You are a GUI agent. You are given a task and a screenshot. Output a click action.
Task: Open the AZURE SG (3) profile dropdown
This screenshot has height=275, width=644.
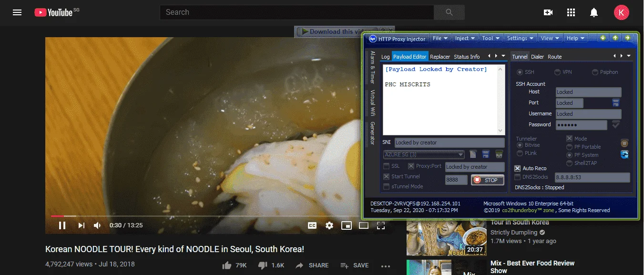(x=424, y=154)
